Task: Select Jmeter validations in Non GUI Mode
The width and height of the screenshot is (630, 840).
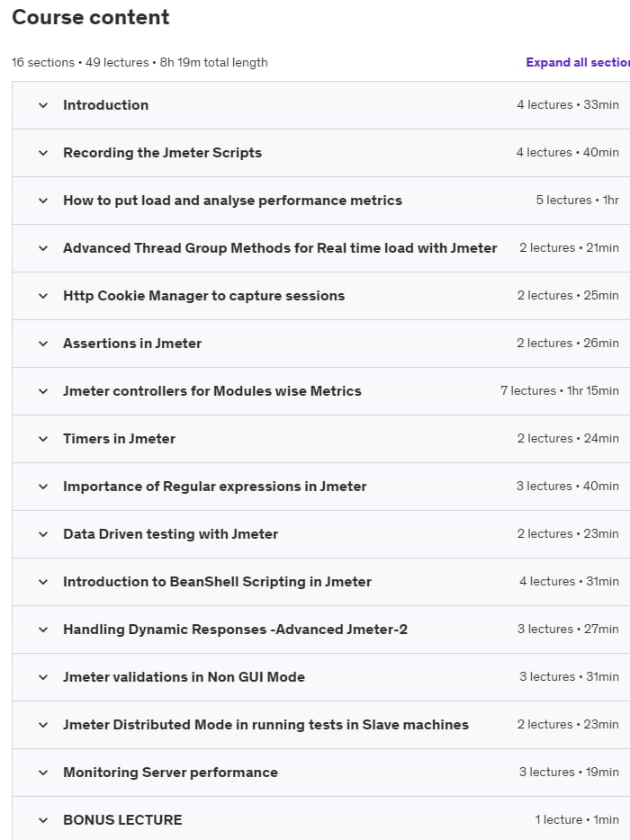Action: point(184,677)
